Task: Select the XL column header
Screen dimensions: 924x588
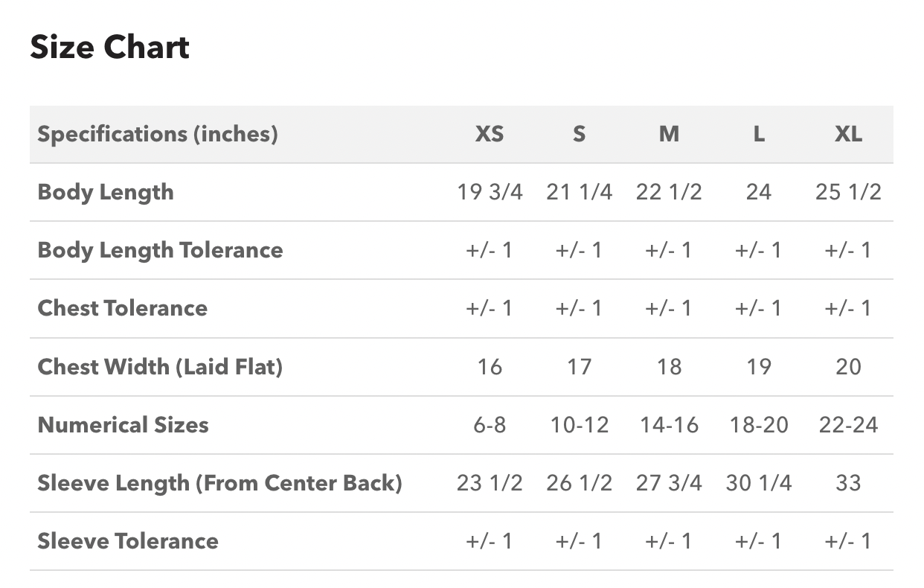Action: pos(848,134)
